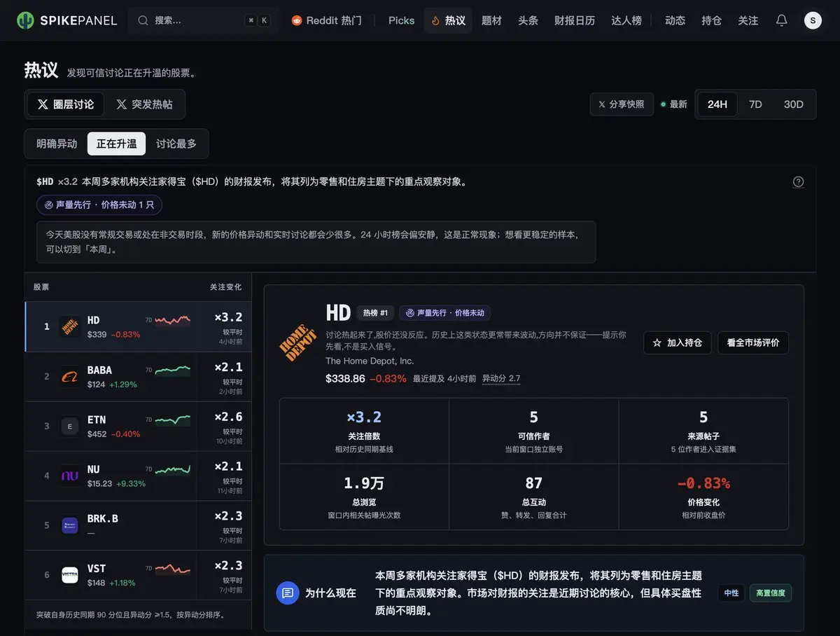Sort by the 关注变化 column header
840x636 pixels.
225,287
